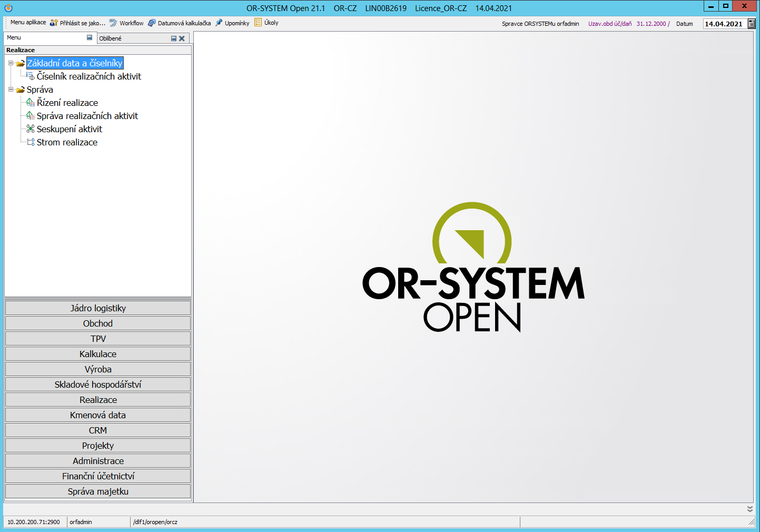Open calendar picker next to Datum field
Image resolution: width=760 pixels, height=532 pixels.
(x=752, y=24)
